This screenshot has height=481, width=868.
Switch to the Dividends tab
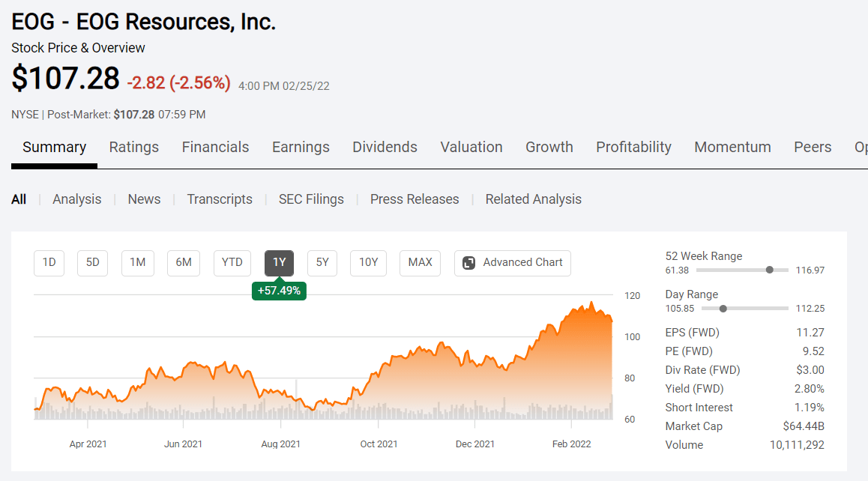point(385,148)
